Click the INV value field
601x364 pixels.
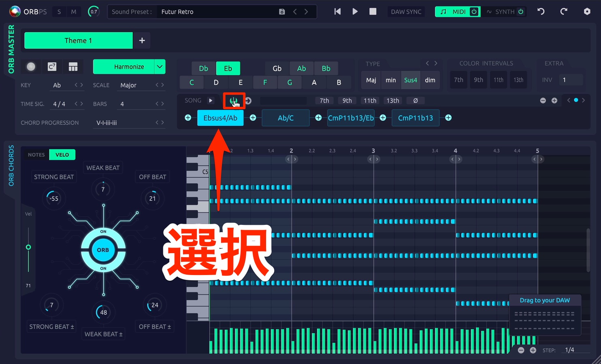click(571, 80)
